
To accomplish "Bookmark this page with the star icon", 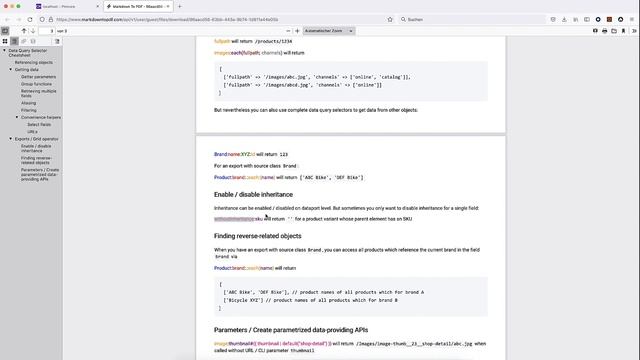I will point(390,19).
